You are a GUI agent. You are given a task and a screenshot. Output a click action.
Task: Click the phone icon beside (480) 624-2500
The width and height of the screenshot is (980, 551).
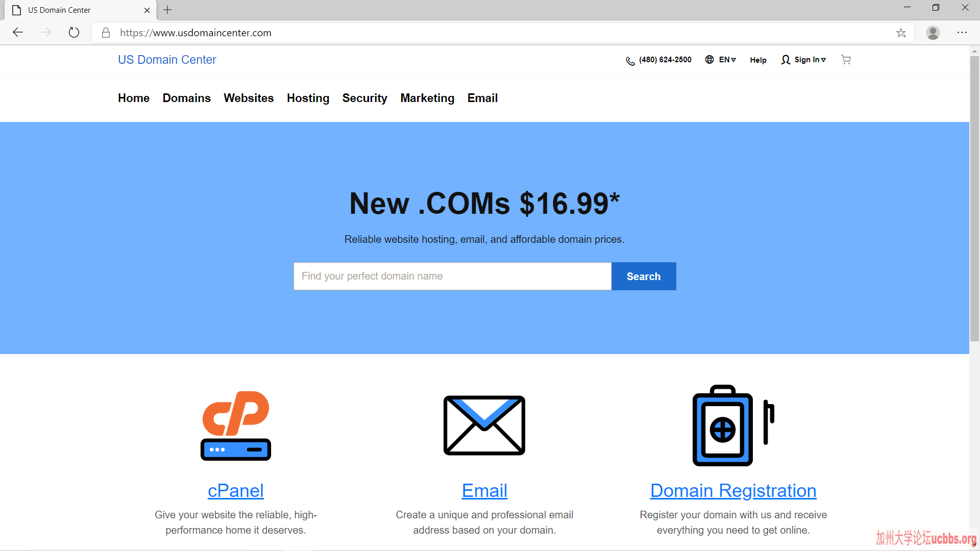(x=630, y=61)
